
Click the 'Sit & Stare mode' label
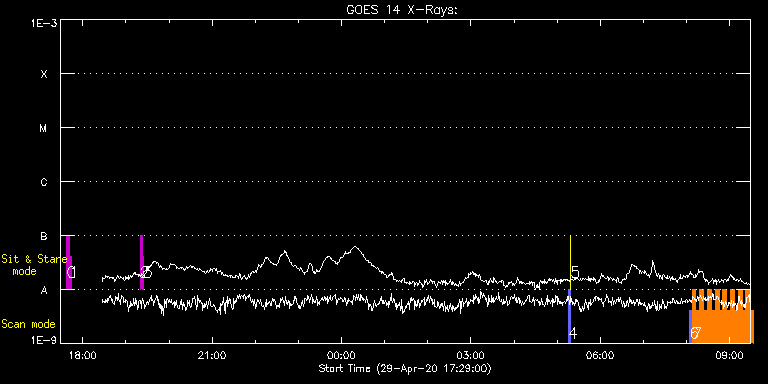(x=34, y=264)
